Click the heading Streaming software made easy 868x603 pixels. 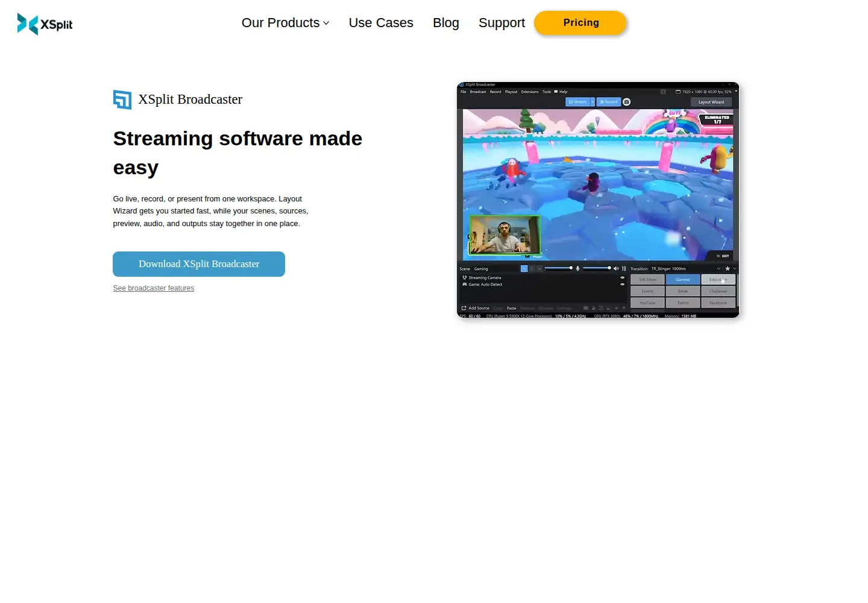tap(237, 153)
